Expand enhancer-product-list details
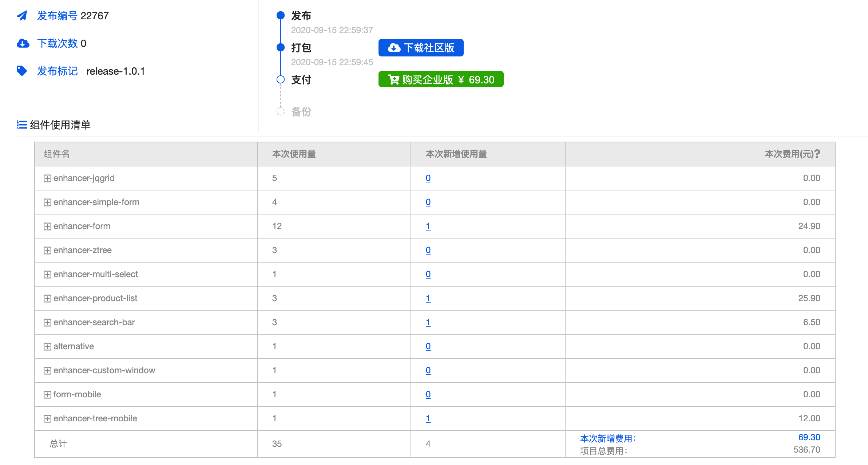This screenshot has height=465, width=868. tap(47, 299)
